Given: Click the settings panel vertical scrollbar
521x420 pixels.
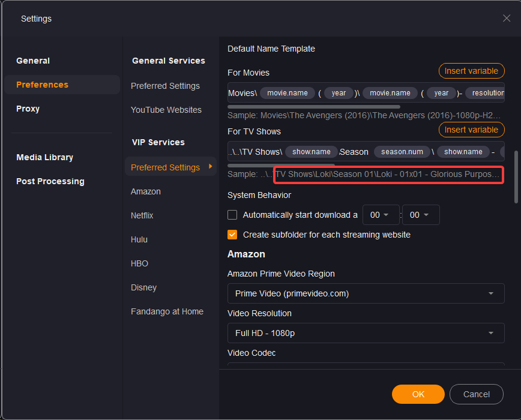Looking at the screenshot, I should click(x=516, y=177).
